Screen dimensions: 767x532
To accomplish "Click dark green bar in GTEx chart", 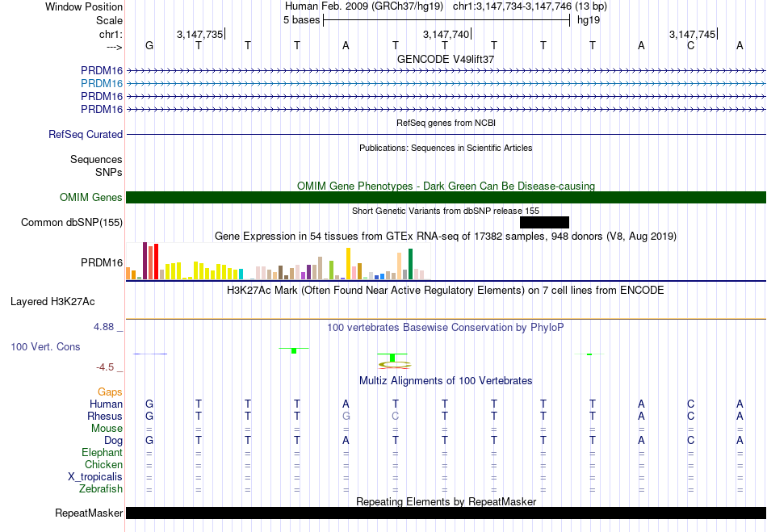I will [410, 264].
